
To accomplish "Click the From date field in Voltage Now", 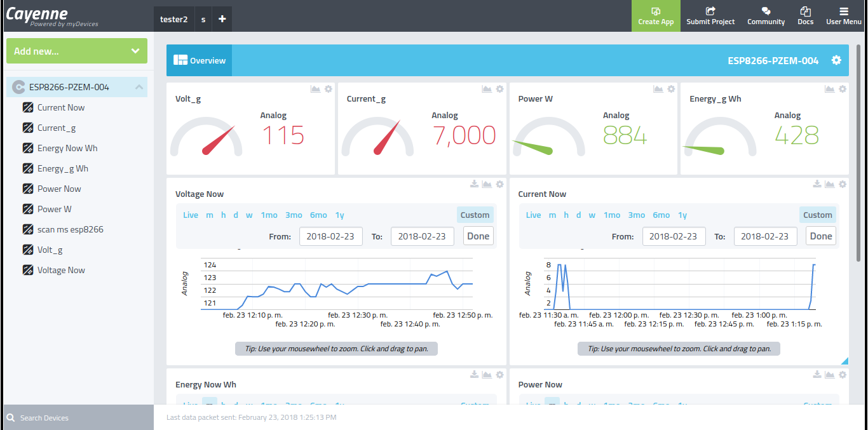I will tap(331, 236).
